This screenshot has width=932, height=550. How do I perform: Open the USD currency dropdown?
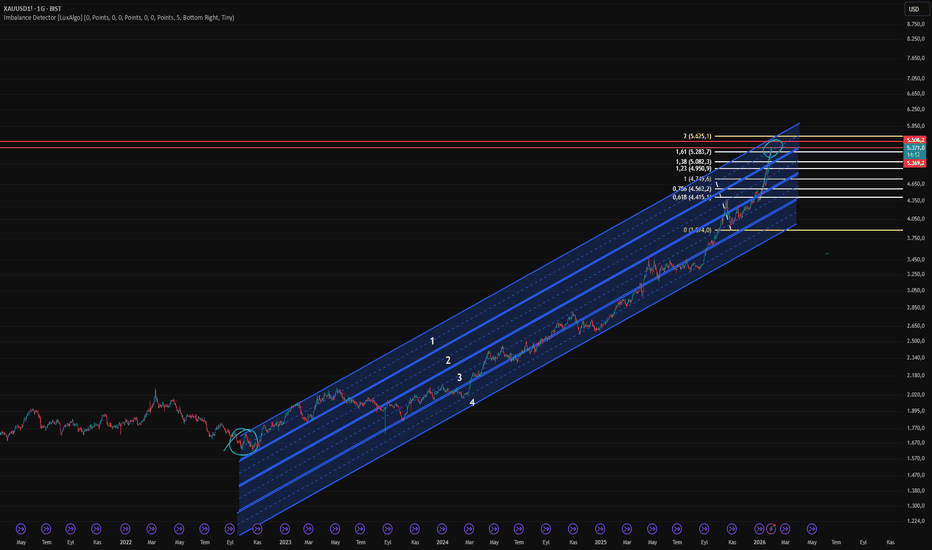(x=915, y=9)
